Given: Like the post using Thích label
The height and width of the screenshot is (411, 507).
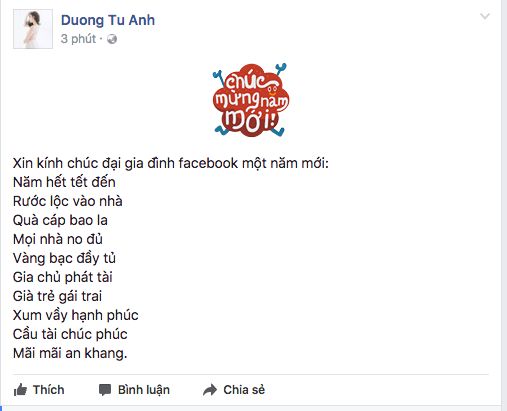Looking at the screenshot, I should (x=48, y=390).
